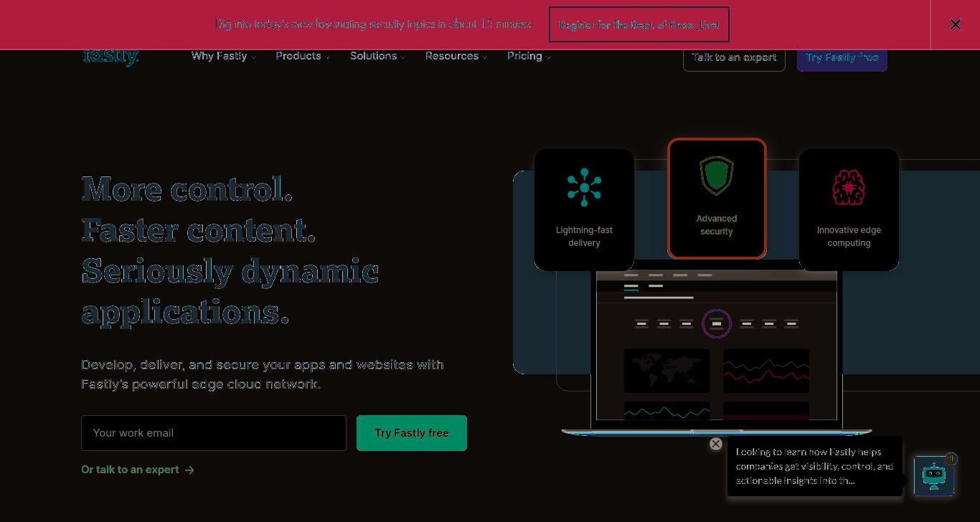Expand the chevron next to Solutions
The height and width of the screenshot is (522, 980).
pyautogui.click(x=402, y=57)
